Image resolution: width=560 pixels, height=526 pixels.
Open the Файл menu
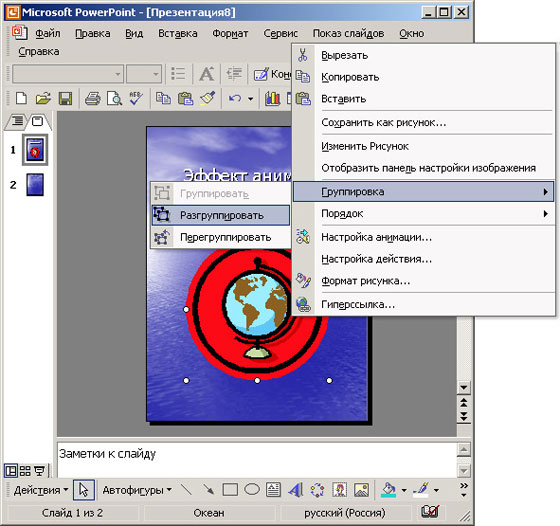coord(48,33)
